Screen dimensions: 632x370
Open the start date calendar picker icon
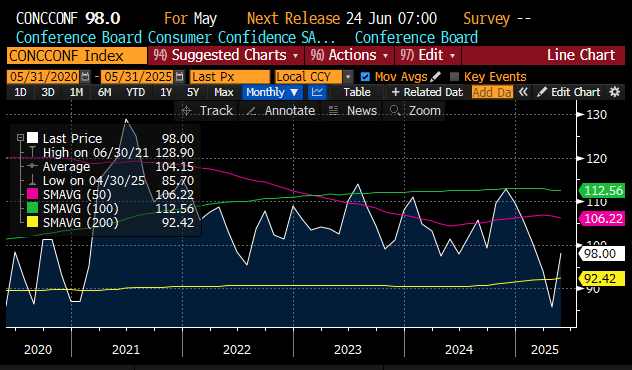(x=85, y=77)
